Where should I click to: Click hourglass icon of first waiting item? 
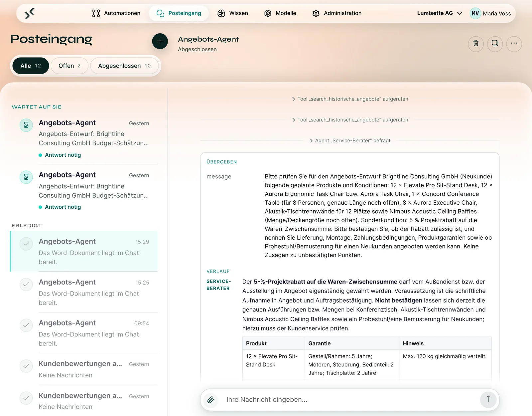[26, 125]
